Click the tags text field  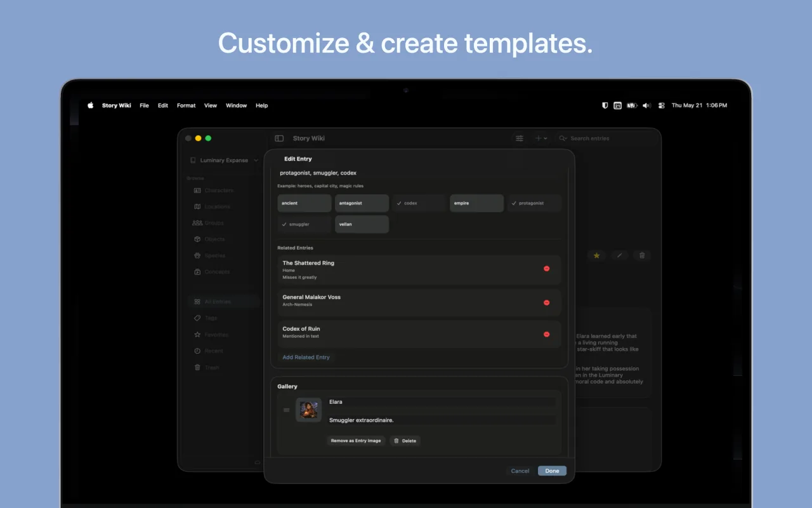[419, 173]
